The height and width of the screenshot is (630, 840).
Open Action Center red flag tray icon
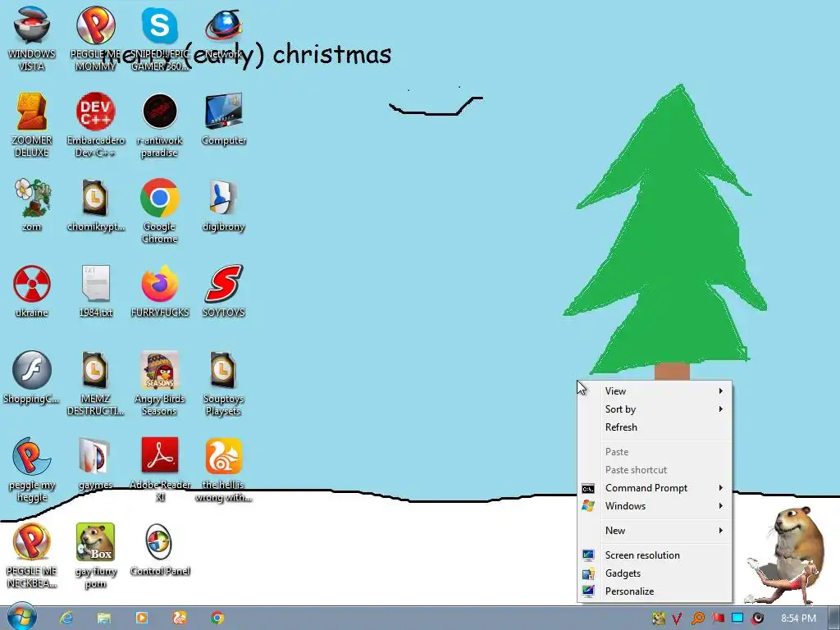pos(718,619)
